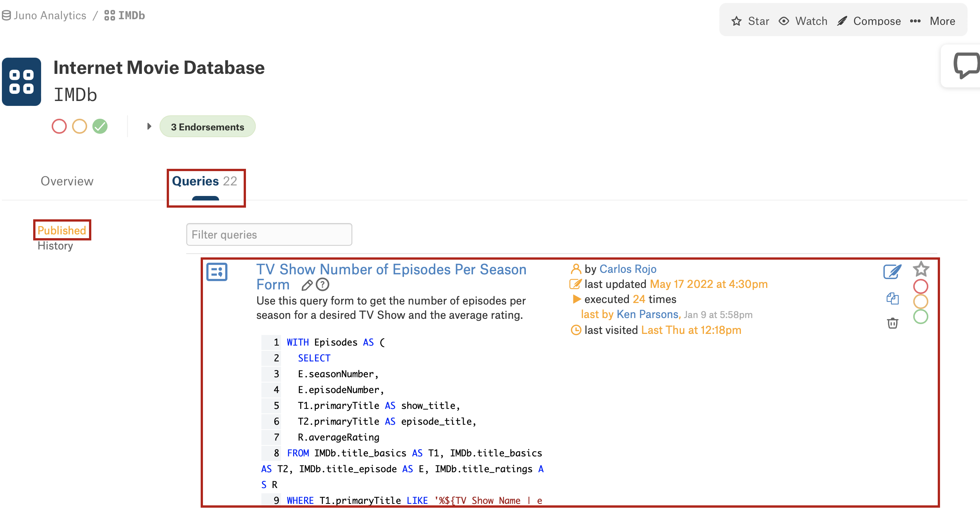Open the conversation speech bubble icon

point(966,66)
